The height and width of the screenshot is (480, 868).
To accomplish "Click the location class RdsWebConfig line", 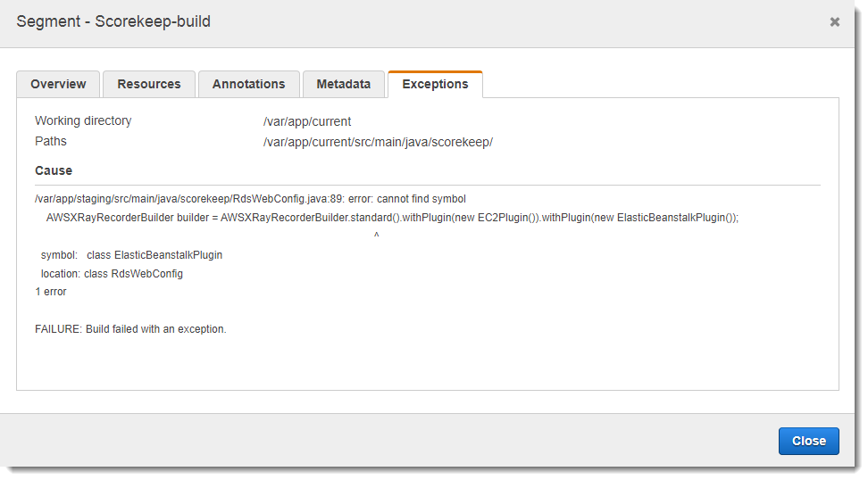I will coord(112,274).
